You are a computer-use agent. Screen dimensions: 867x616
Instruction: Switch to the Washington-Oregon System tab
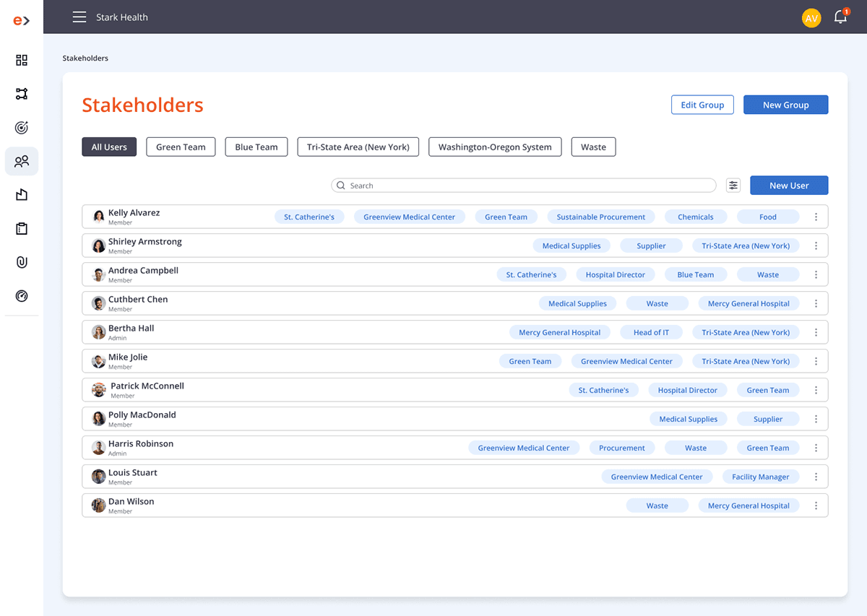495,147
